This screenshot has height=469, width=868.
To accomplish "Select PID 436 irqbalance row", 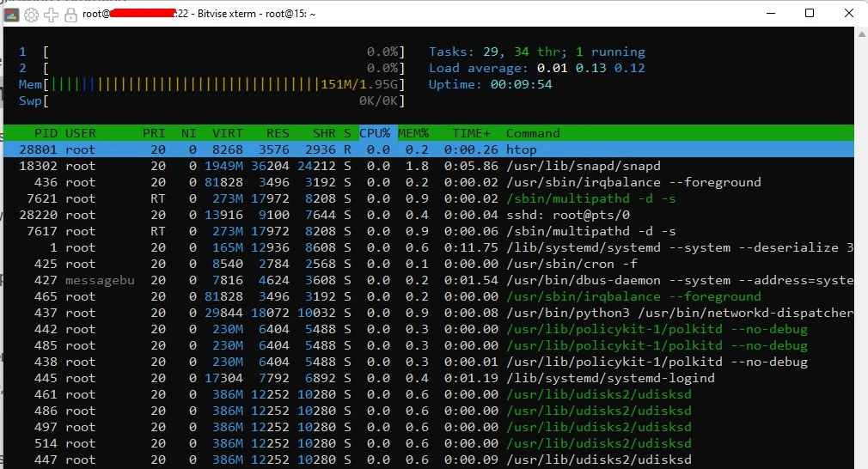I will (429, 182).
